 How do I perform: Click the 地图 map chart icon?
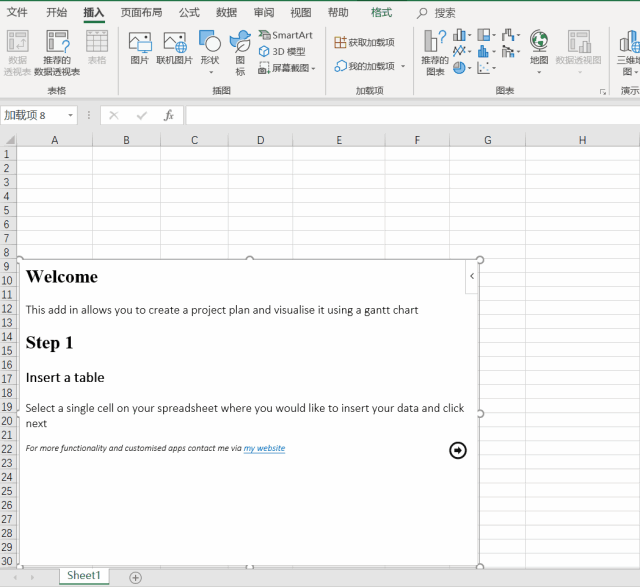click(x=539, y=52)
